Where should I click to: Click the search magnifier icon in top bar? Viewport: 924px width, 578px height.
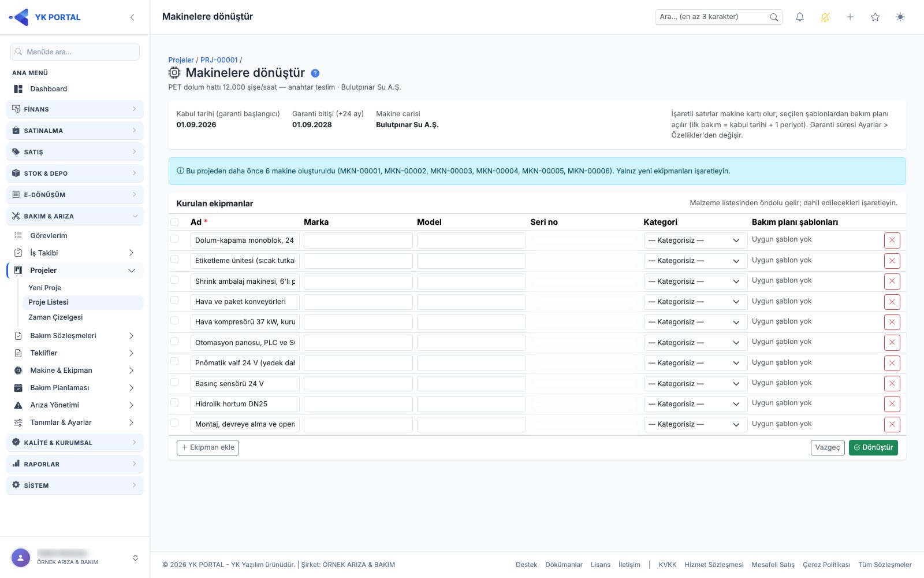pyautogui.click(x=774, y=17)
